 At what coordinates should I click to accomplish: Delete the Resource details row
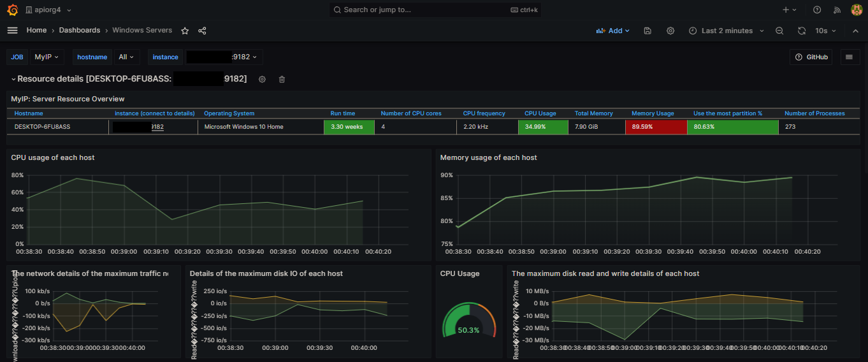point(282,79)
